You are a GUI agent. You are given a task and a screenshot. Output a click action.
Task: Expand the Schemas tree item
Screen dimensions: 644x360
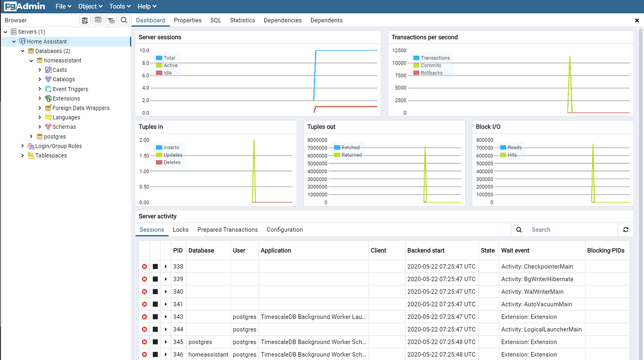click(40, 126)
